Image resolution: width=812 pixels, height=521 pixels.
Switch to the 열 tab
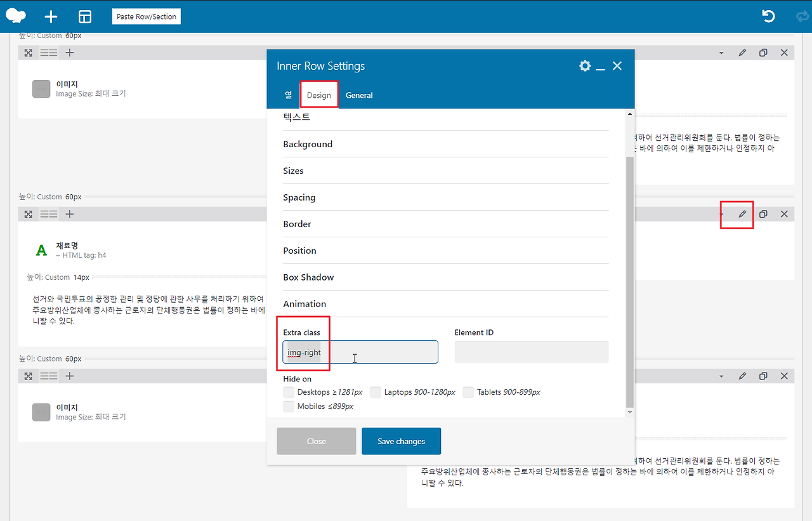(x=289, y=95)
